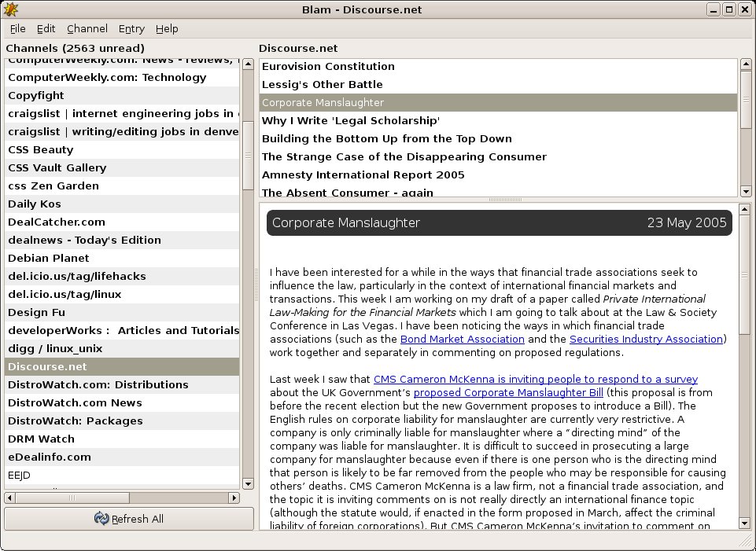The height and width of the screenshot is (551, 756).
Task: Click entry list scroll-down arrow
Action: (x=746, y=191)
